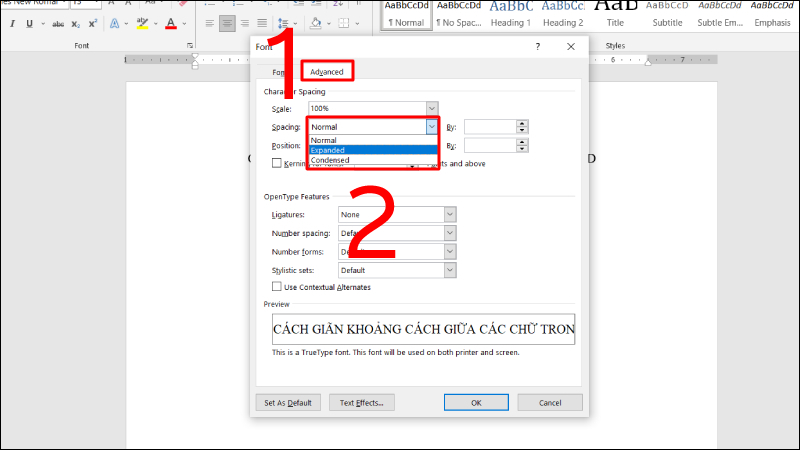Choose Normal from the Spacing list
The image size is (800, 450).
click(373, 140)
